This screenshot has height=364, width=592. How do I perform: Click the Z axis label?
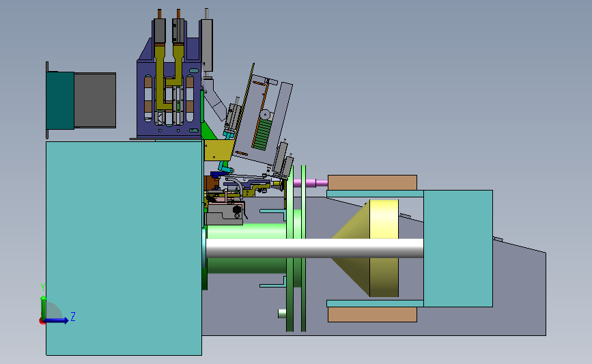pyautogui.click(x=73, y=316)
